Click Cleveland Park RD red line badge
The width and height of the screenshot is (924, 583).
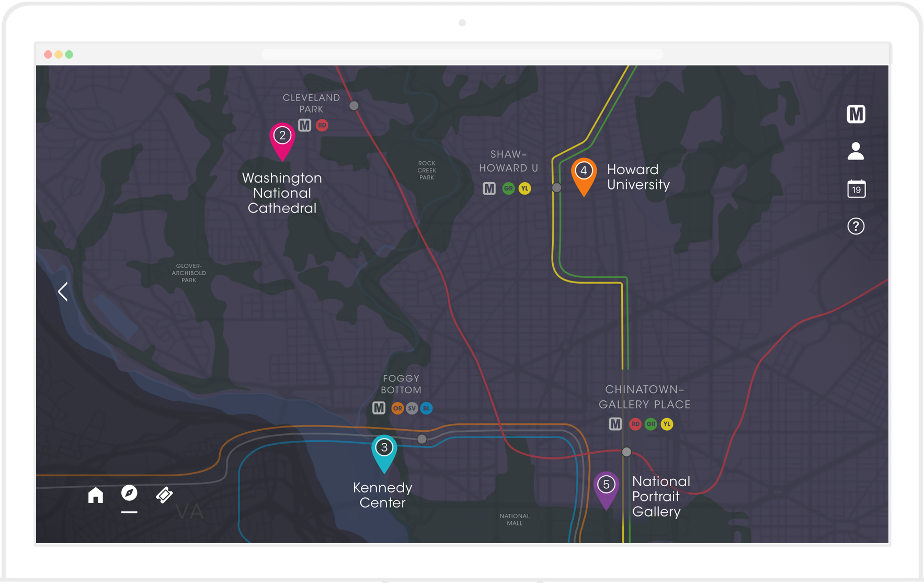[x=322, y=125]
